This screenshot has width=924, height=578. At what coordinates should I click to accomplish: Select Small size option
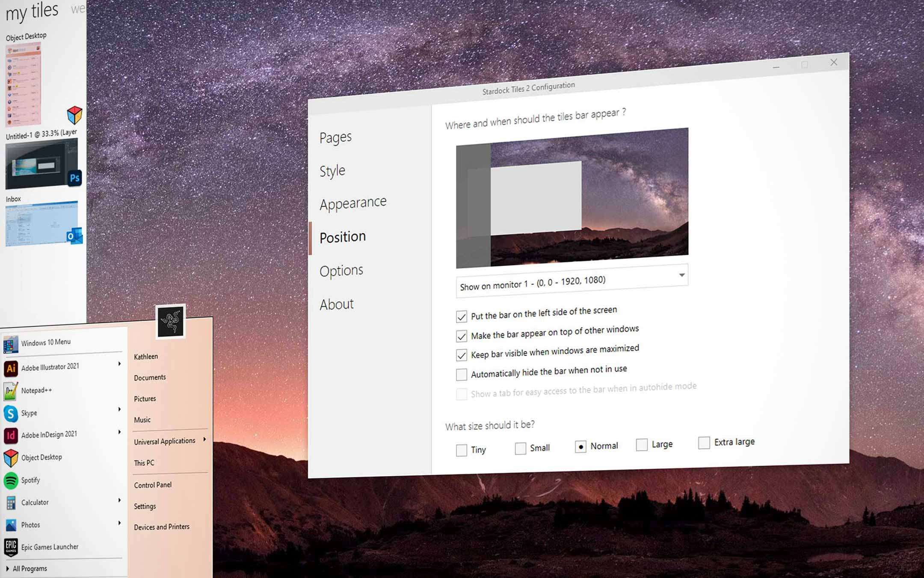pyautogui.click(x=520, y=449)
